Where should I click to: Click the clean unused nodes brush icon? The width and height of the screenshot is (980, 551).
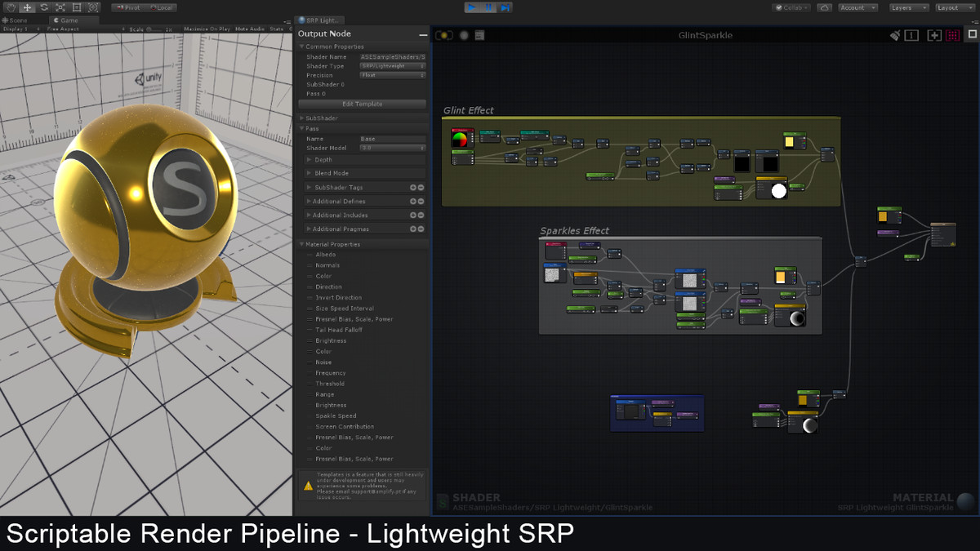895,35
